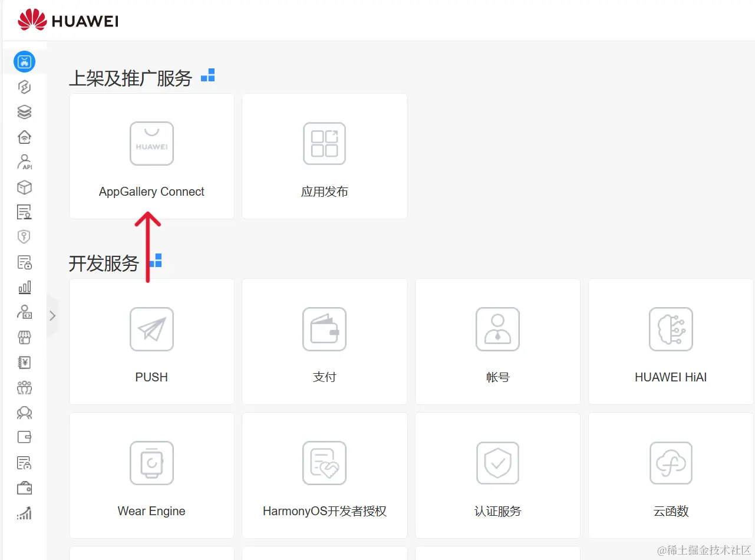Open the HarmonyOS开发者授权 card
The height and width of the screenshot is (560, 755).
tap(325, 476)
